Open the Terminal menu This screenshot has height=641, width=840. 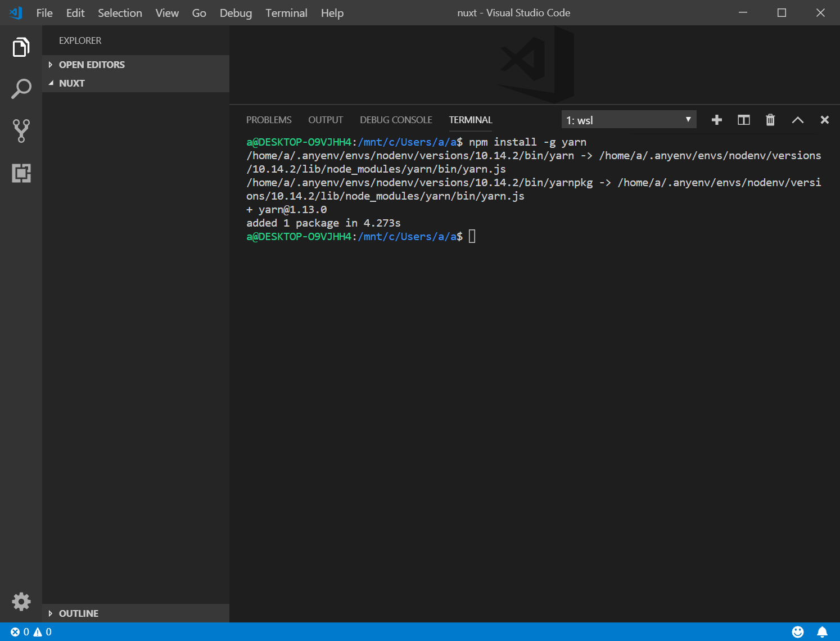(286, 13)
